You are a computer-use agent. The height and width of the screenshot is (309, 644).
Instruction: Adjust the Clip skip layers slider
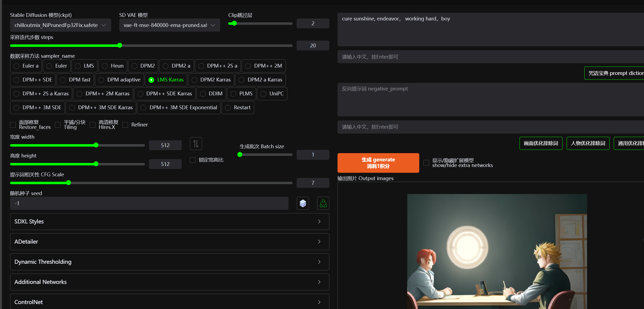pyautogui.click(x=260, y=23)
